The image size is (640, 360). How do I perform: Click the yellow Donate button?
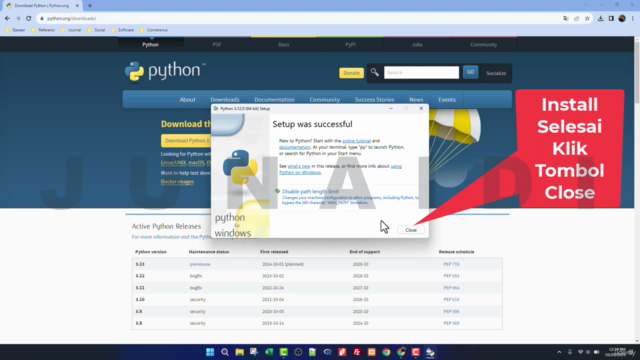coord(351,73)
